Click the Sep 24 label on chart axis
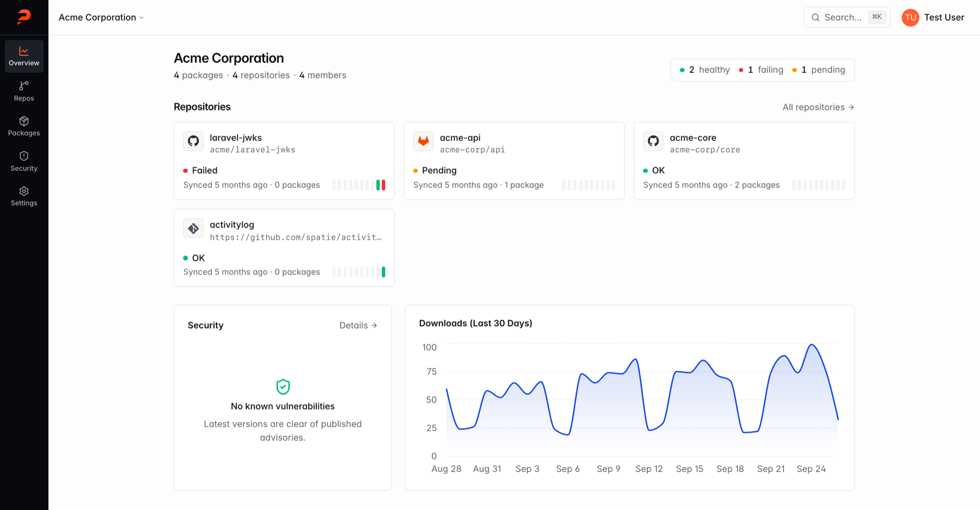The image size is (980, 510). pyautogui.click(x=811, y=469)
